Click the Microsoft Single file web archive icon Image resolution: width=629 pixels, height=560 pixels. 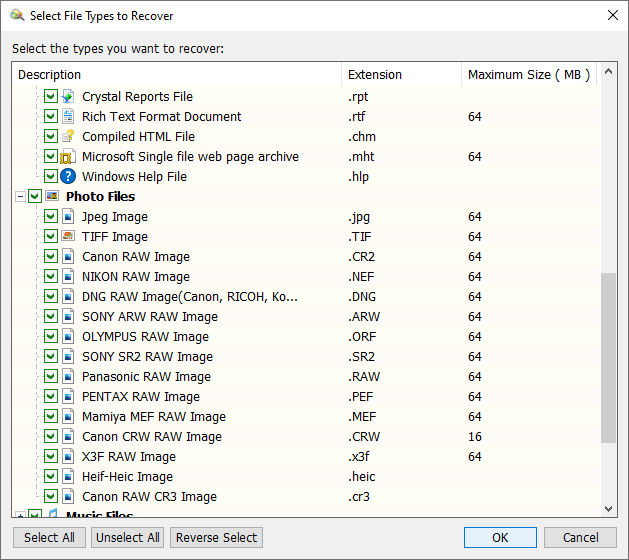click(x=67, y=156)
